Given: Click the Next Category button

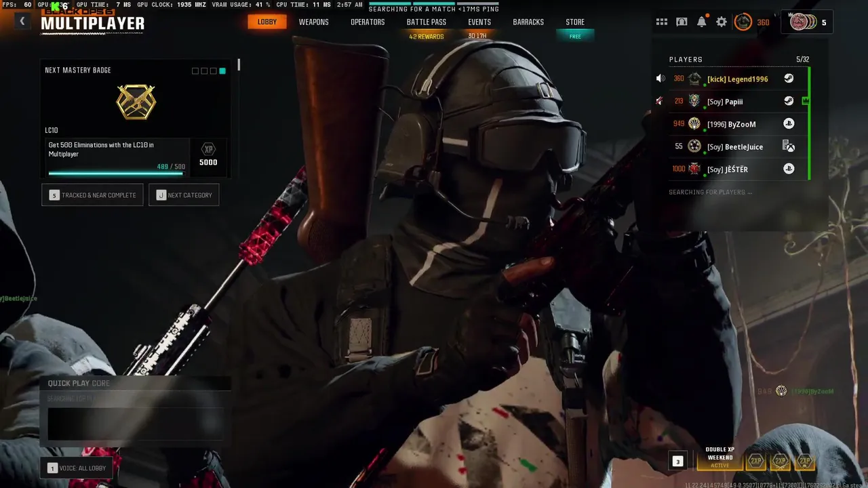Looking at the screenshot, I should coord(184,195).
